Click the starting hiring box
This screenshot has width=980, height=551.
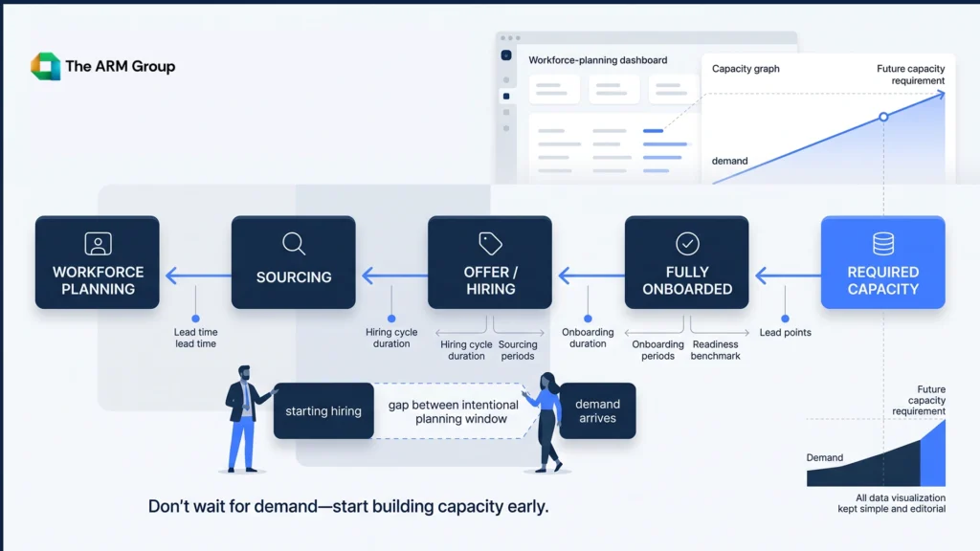click(x=323, y=411)
